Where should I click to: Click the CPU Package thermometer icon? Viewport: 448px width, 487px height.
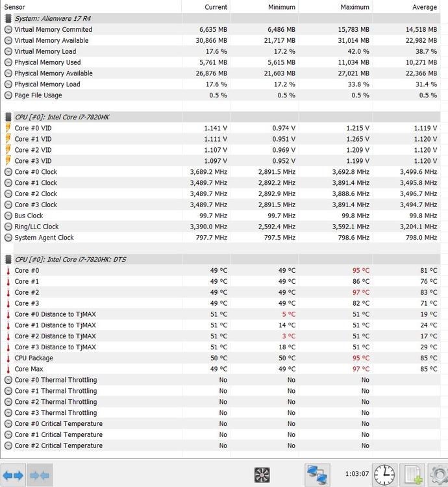coord(8,358)
